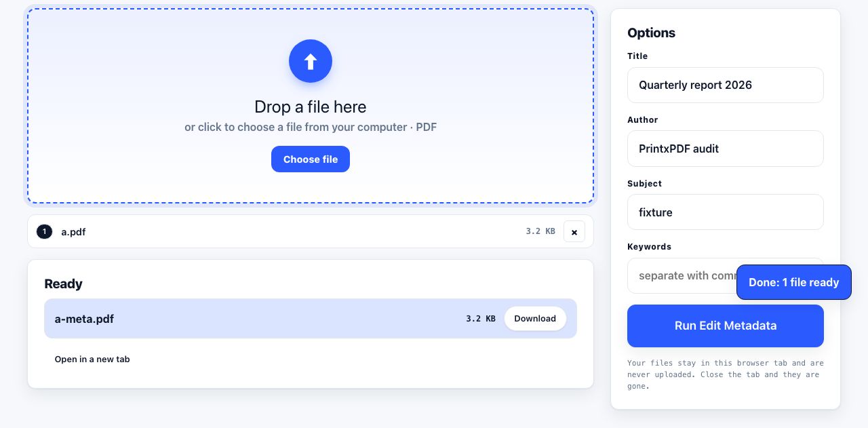Screen dimensions: 868x428
Task: Click the 'Options' heading
Action: point(651,33)
